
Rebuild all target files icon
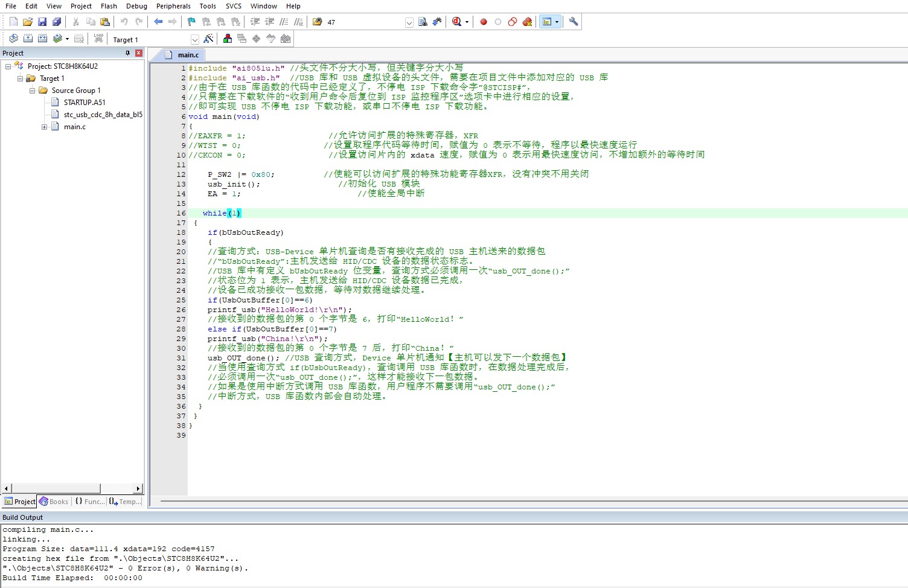point(42,39)
